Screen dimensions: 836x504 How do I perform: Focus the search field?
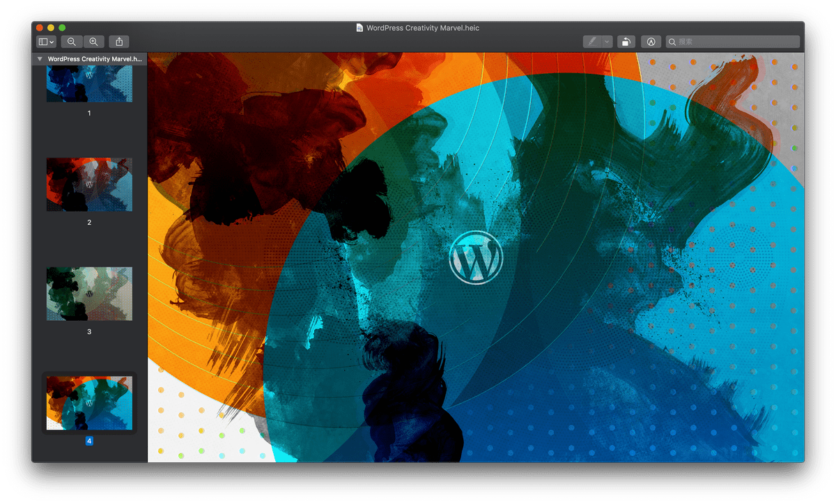732,42
